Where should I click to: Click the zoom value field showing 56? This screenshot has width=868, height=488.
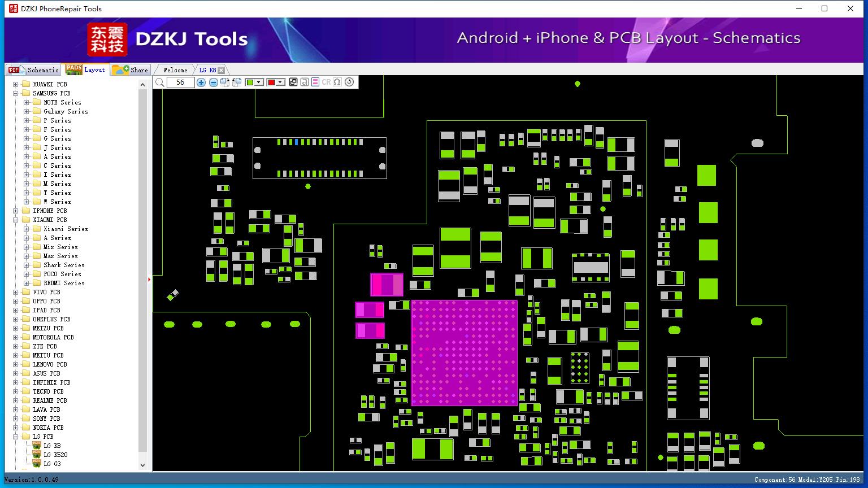coord(180,82)
